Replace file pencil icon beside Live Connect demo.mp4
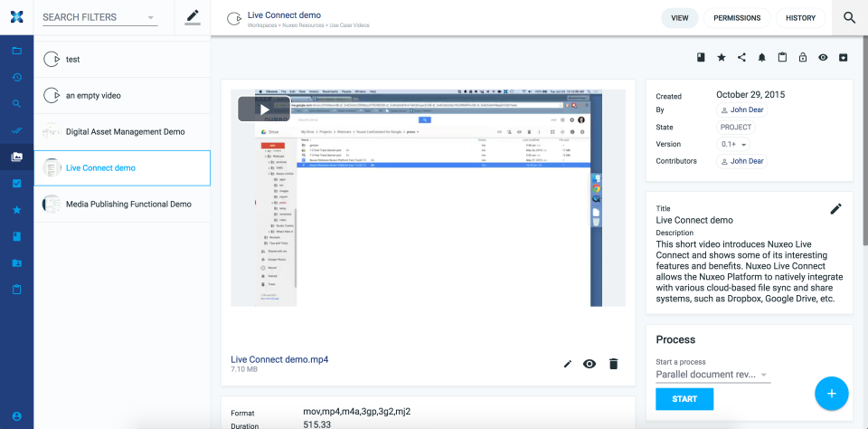Screen dimensions: 868x429 [568, 364]
